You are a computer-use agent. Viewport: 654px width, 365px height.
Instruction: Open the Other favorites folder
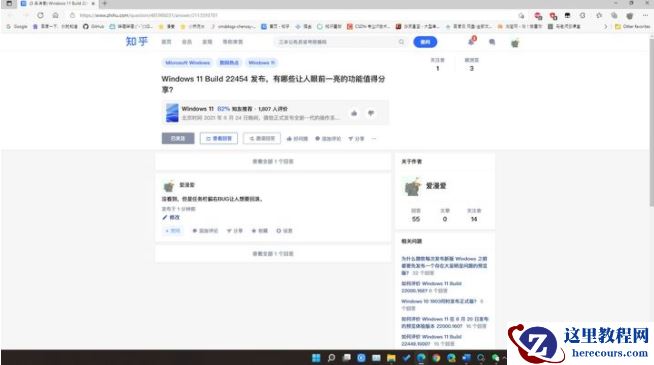(632, 26)
